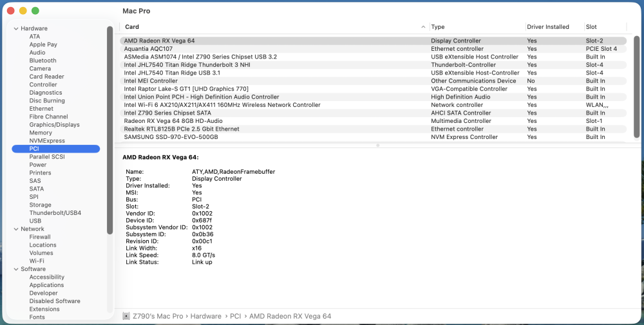Select Intel Z790 Series Chipset SATA row
The image size is (644, 325).
pyautogui.click(x=373, y=113)
